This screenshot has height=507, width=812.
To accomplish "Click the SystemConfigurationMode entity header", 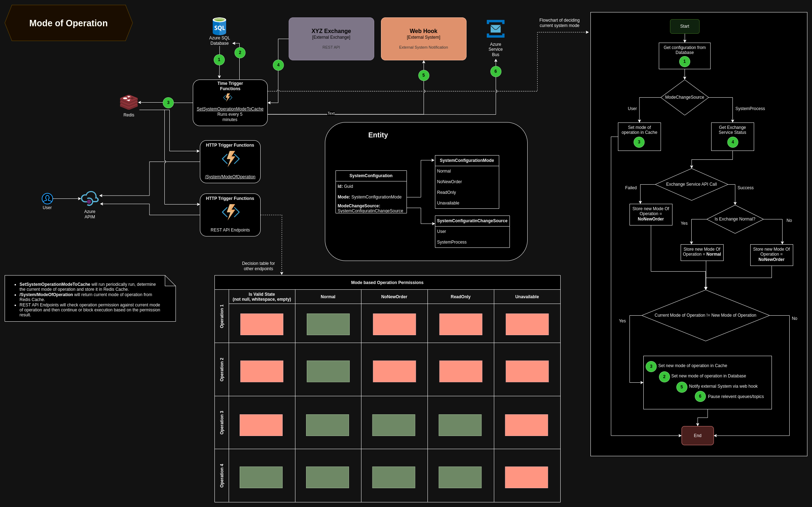I will (x=467, y=160).
